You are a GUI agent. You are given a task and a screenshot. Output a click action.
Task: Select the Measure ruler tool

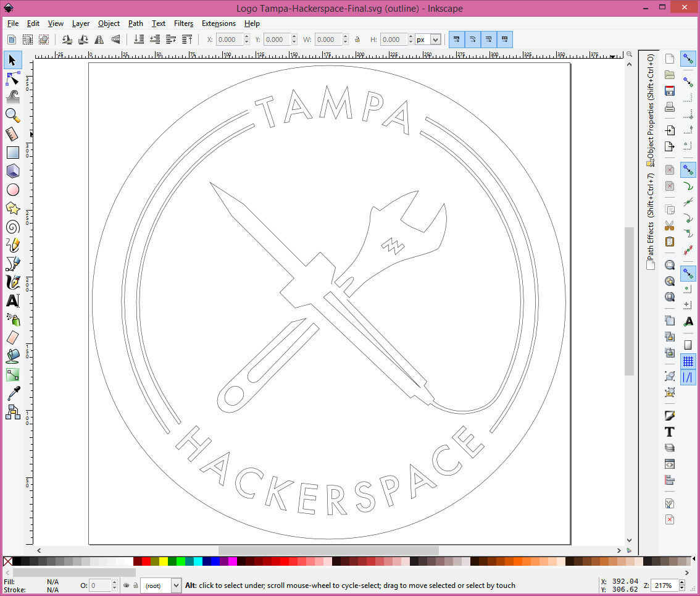pyautogui.click(x=12, y=134)
